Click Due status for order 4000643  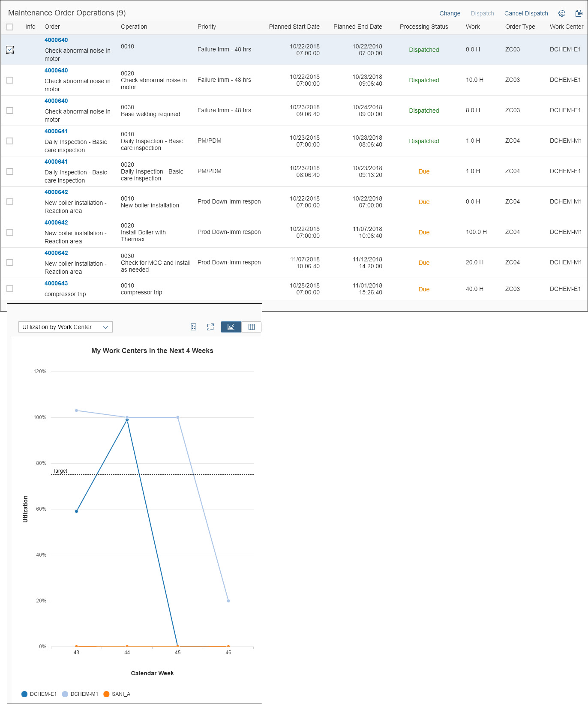424,289
